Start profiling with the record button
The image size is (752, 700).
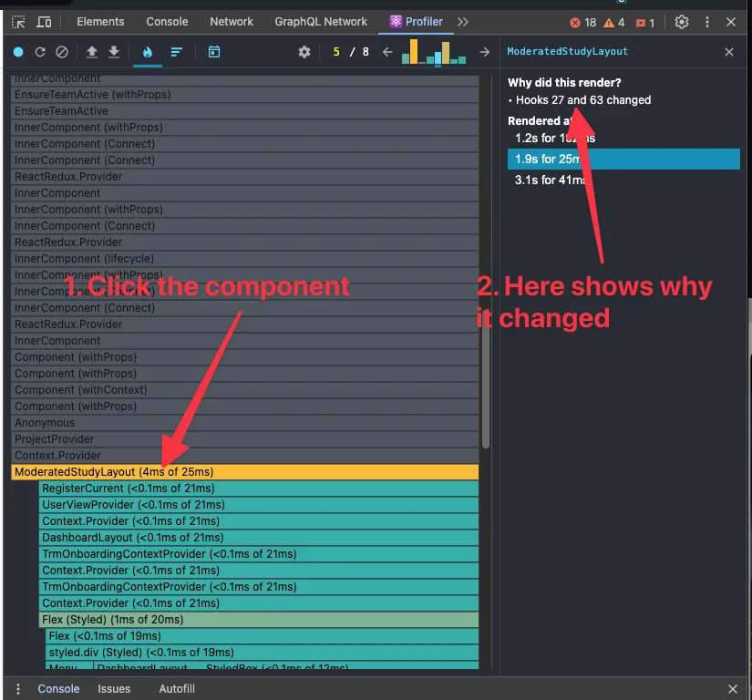pos(17,52)
